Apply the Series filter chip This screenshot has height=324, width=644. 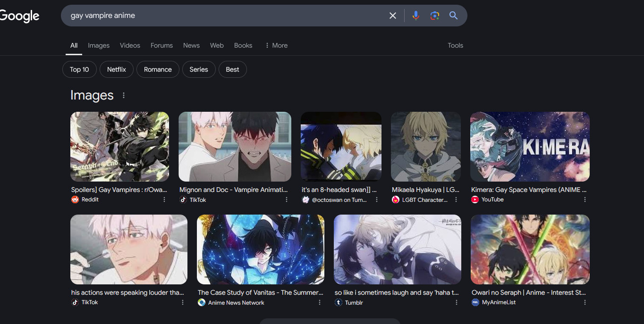tap(199, 69)
